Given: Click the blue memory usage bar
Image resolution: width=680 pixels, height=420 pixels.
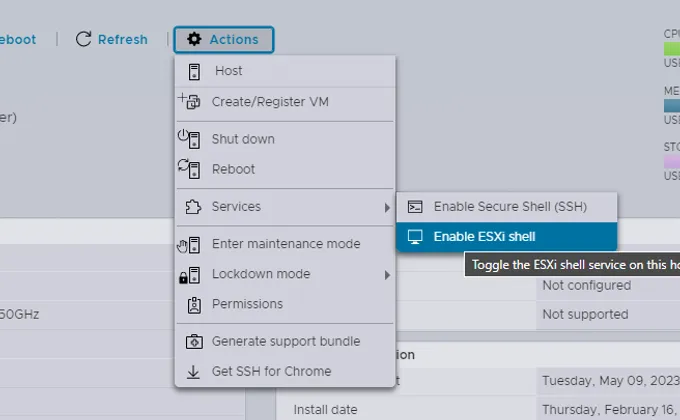Looking at the screenshot, I should tap(672, 105).
